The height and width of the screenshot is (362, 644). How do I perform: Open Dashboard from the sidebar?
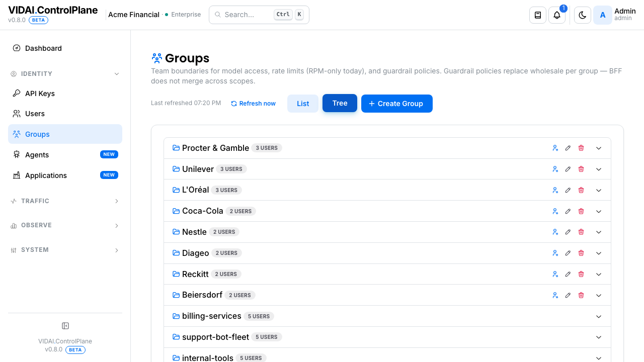tap(65, 48)
